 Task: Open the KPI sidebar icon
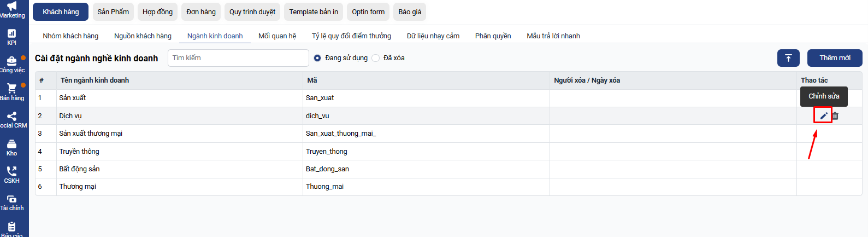point(11,37)
